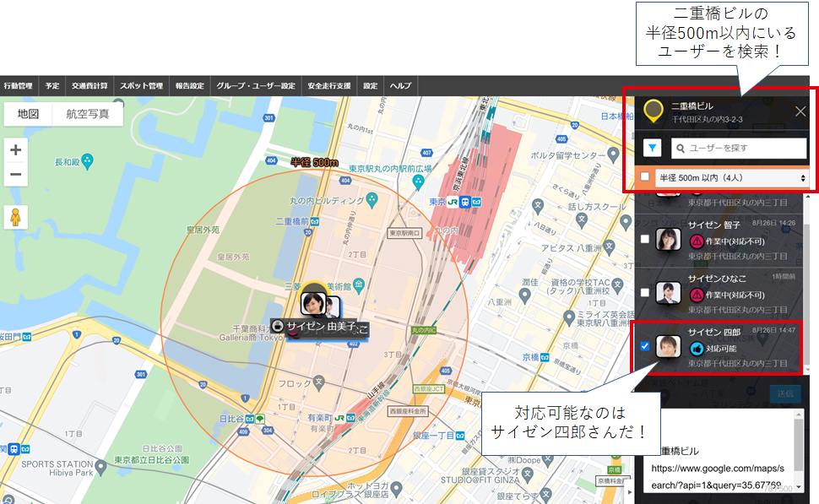Click the 三菱一号館美術館 museum pin
The image size is (819, 504).
point(358,285)
